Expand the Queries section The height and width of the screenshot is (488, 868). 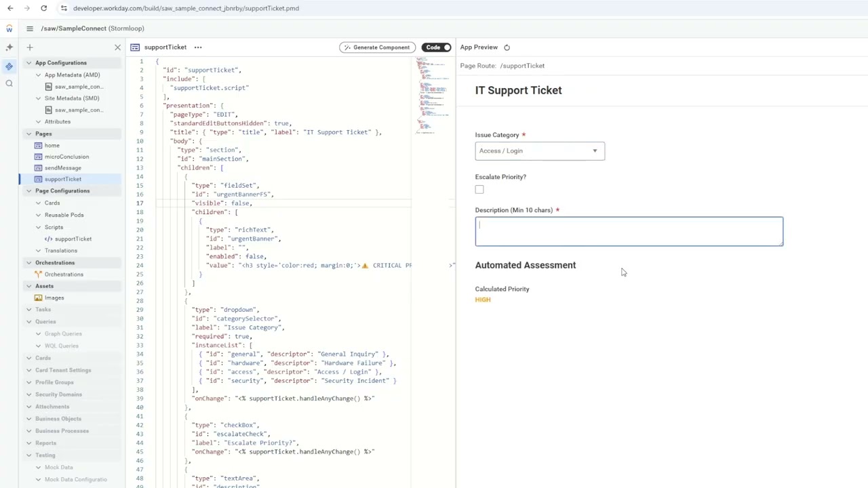point(29,322)
